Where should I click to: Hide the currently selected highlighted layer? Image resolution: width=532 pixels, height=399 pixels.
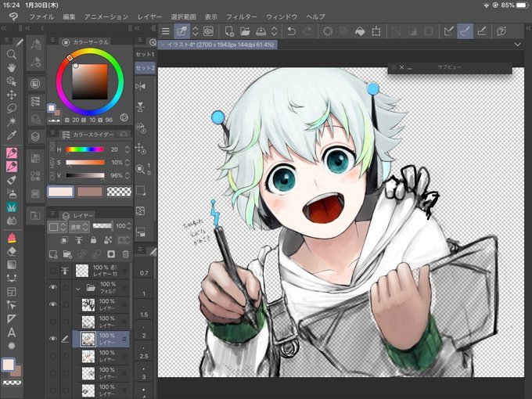coord(52,339)
